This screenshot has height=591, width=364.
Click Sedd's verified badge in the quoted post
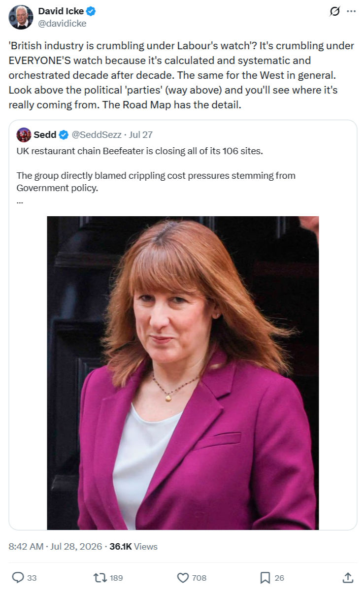click(x=64, y=134)
